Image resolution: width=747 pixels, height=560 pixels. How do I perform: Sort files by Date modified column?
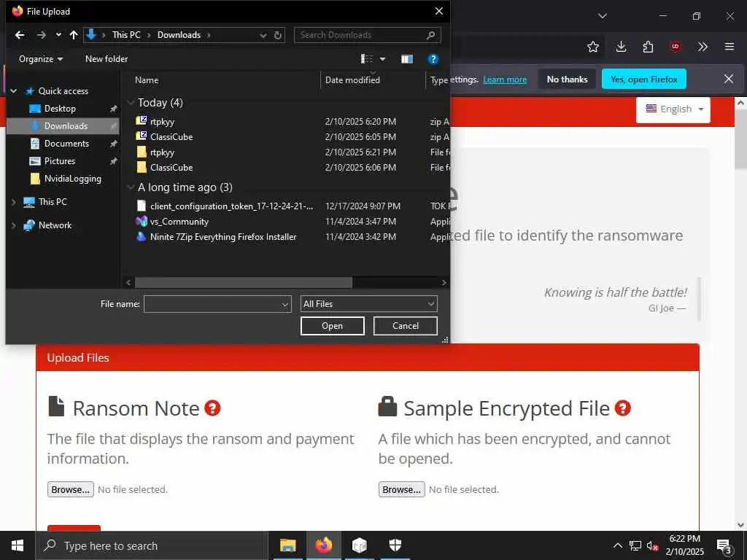[352, 80]
